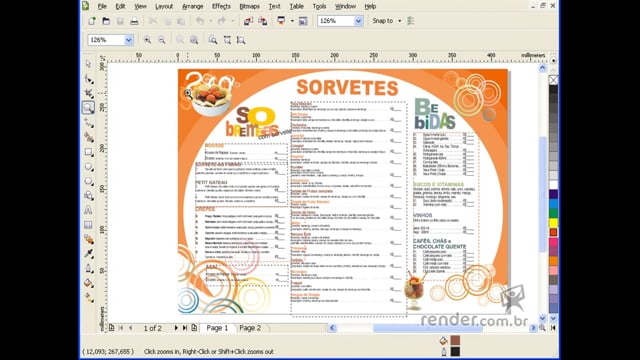Pick the green color swatch
640x360 pixels.
coord(553,213)
